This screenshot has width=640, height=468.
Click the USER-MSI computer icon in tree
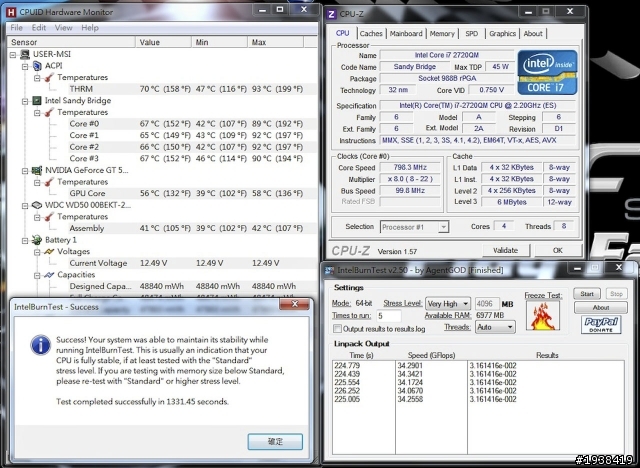(25, 54)
